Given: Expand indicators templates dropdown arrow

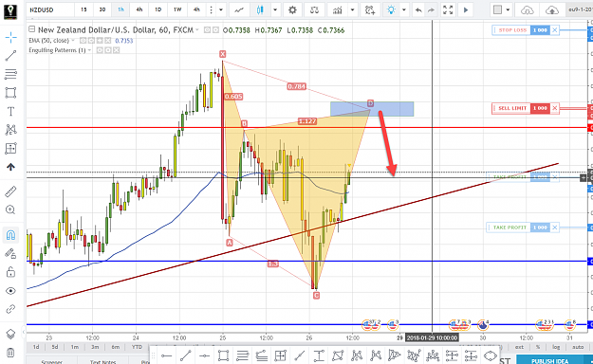Looking at the screenshot, I should click(x=352, y=10).
